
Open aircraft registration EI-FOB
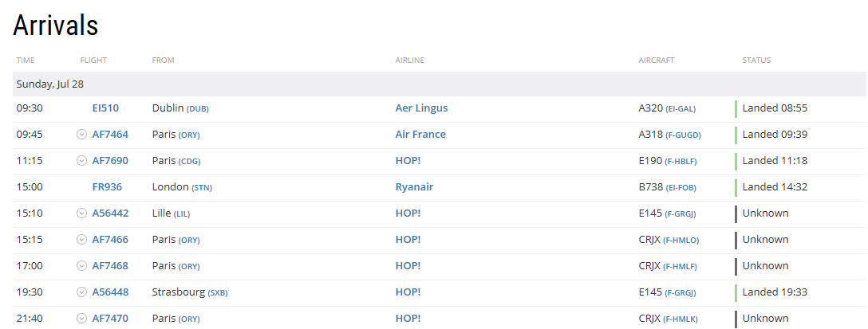[681, 188]
